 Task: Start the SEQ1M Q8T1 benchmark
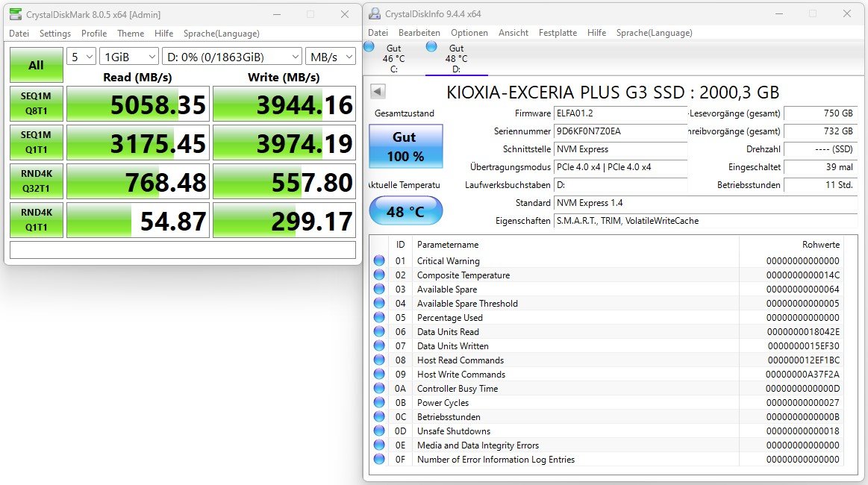tap(36, 104)
